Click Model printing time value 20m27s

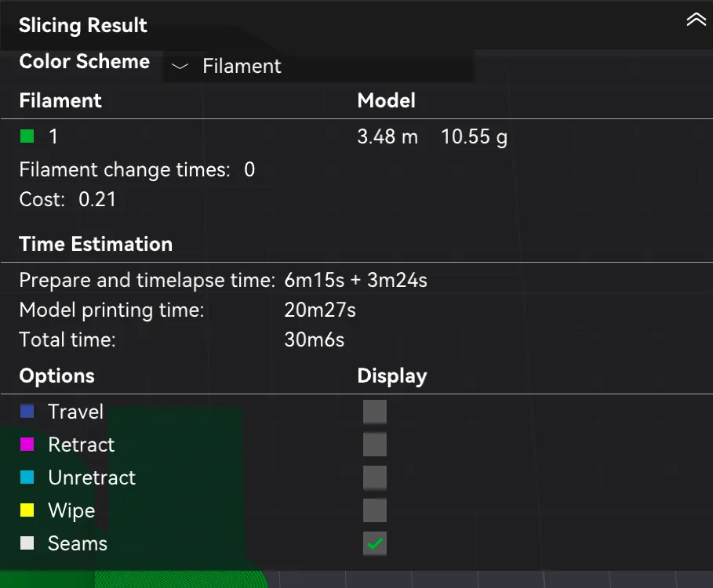point(320,310)
